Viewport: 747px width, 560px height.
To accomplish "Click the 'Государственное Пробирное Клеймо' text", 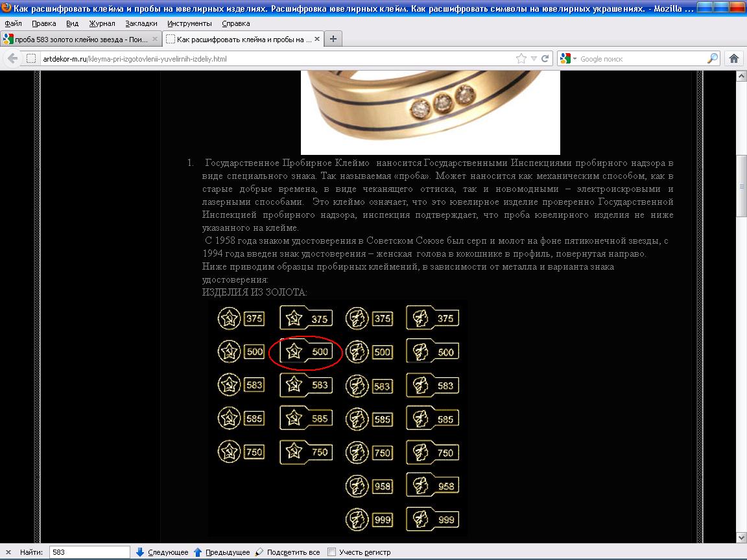I will [287, 163].
